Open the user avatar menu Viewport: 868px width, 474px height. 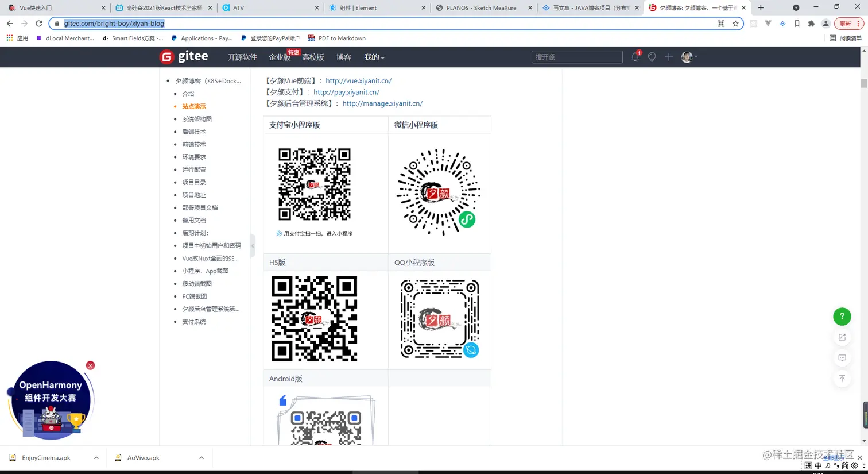pyautogui.click(x=689, y=57)
